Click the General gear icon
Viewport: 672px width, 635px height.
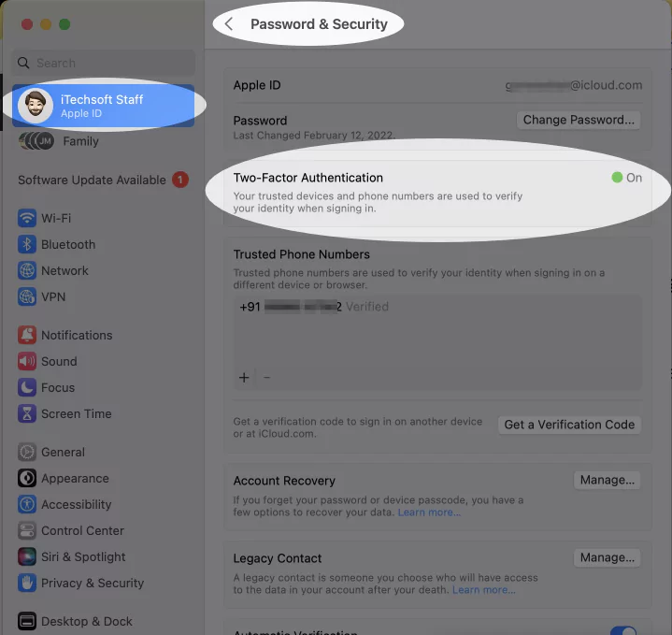click(x=26, y=452)
